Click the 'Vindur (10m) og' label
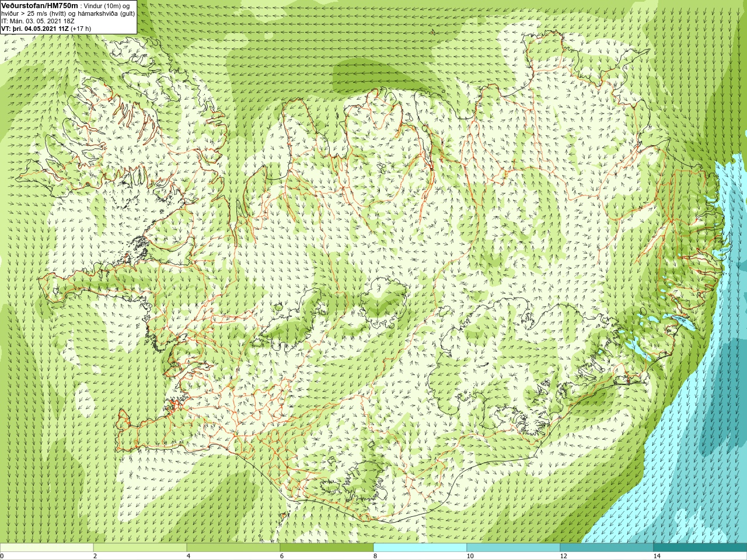The height and width of the screenshot is (560, 747). (108, 6)
